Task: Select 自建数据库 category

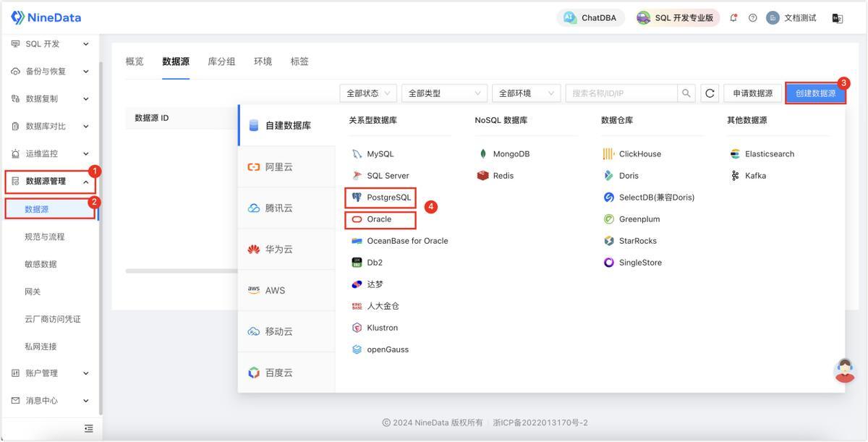Action: pyautogui.click(x=287, y=125)
